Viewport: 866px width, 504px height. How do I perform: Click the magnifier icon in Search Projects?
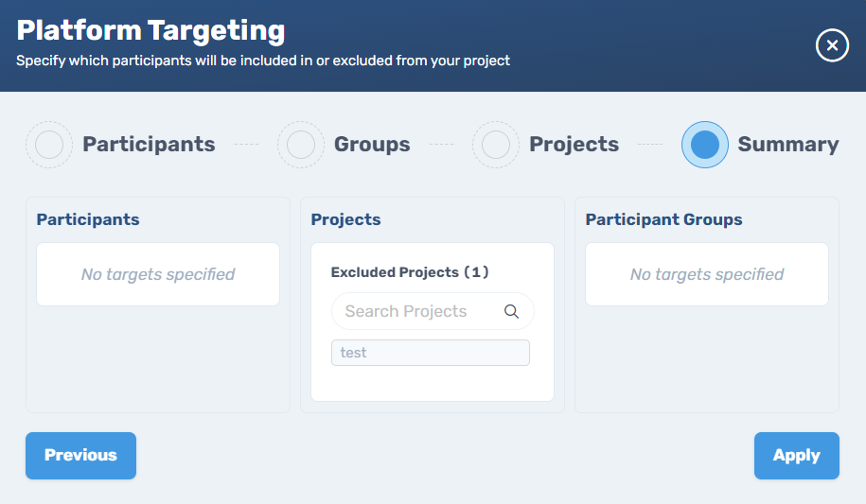pos(511,311)
